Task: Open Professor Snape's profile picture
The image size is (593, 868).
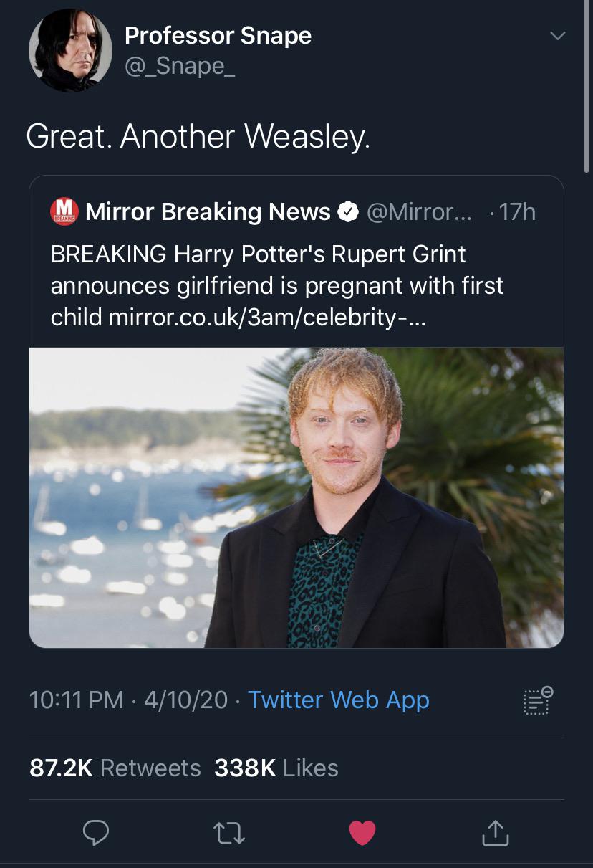Action: coord(70,50)
